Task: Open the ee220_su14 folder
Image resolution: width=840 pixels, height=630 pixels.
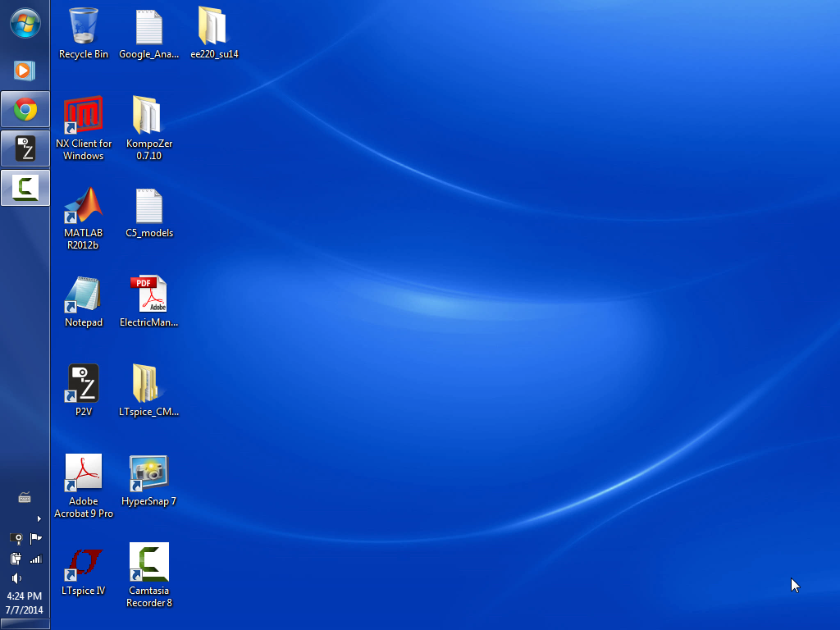Action: (x=214, y=32)
